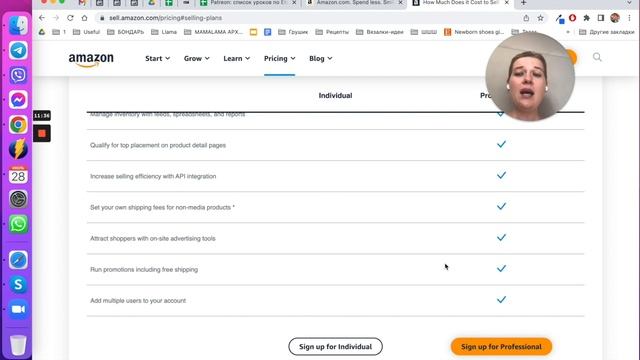Viewport: 640px width, 360px height.
Task: Select 'Qualify for top placement' row text
Action: pyautogui.click(x=158, y=145)
